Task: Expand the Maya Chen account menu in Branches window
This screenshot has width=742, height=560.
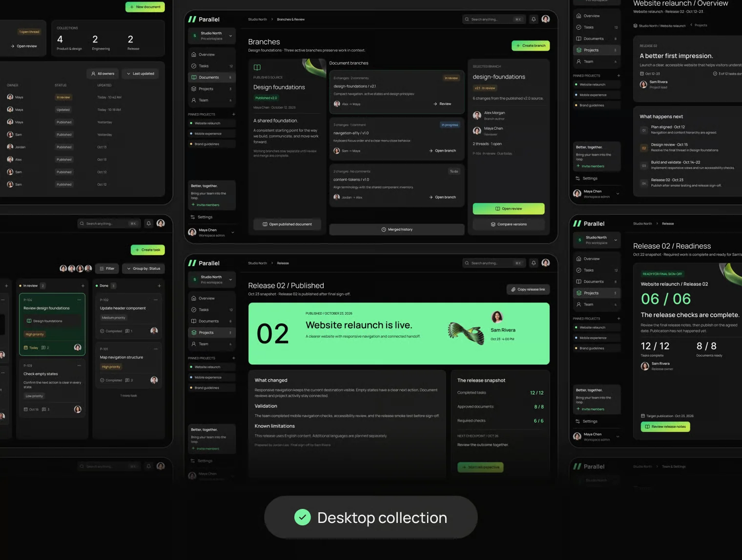Action: click(x=212, y=232)
